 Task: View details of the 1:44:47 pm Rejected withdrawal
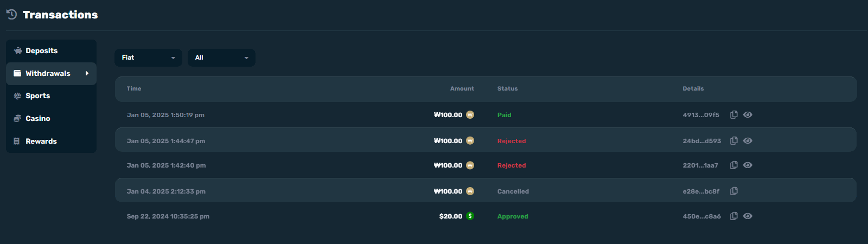[x=748, y=141]
